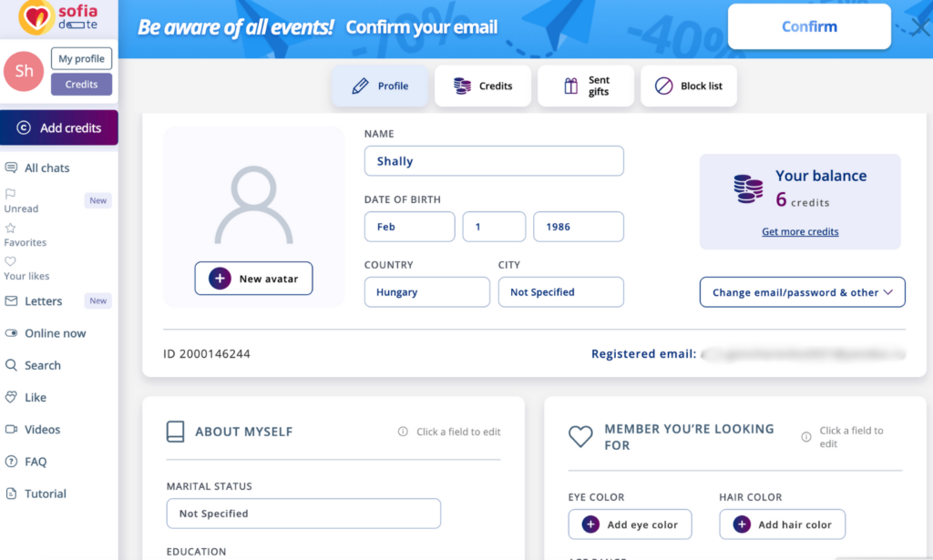Open the Block list tab
Image resolution: width=933 pixels, height=560 pixels.
(689, 87)
